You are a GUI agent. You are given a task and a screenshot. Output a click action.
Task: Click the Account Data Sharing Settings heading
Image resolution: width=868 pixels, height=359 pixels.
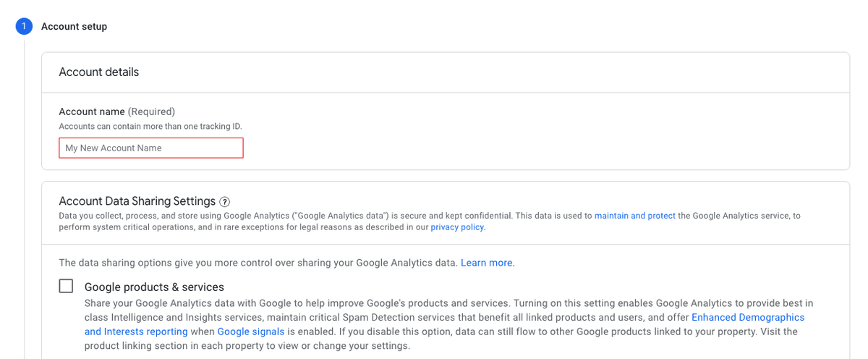pyautogui.click(x=137, y=201)
